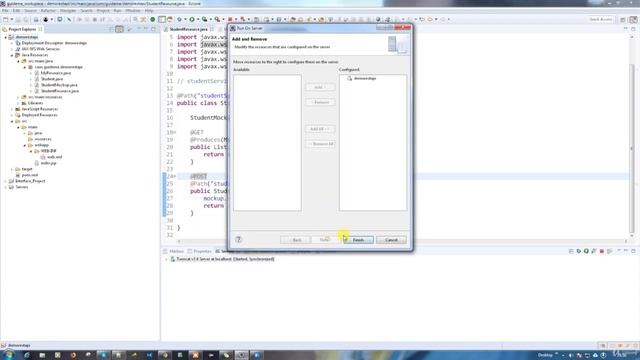640x360 pixels.
Task: Click the Quick Access field
Action: click(x=600, y=19)
